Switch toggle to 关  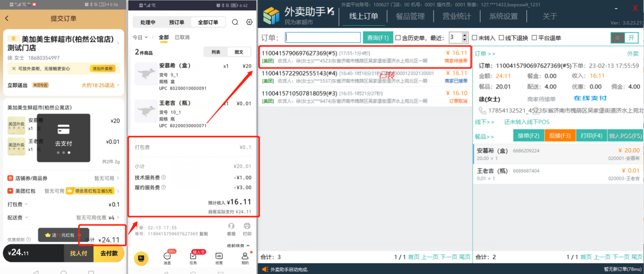tap(618, 38)
